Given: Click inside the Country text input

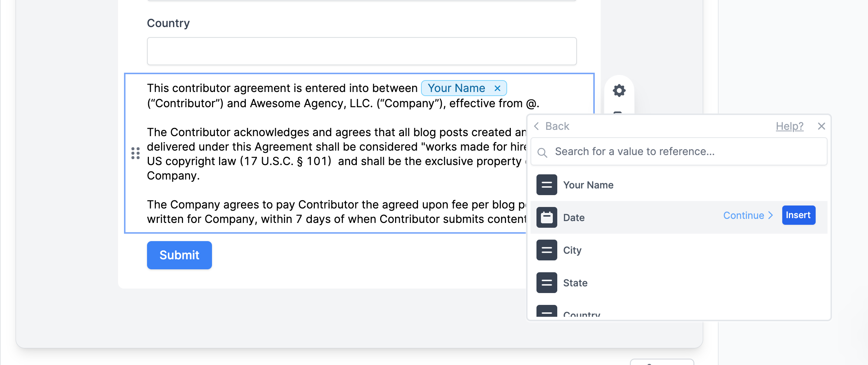Looking at the screenshot, I should [x=362, y=51].
